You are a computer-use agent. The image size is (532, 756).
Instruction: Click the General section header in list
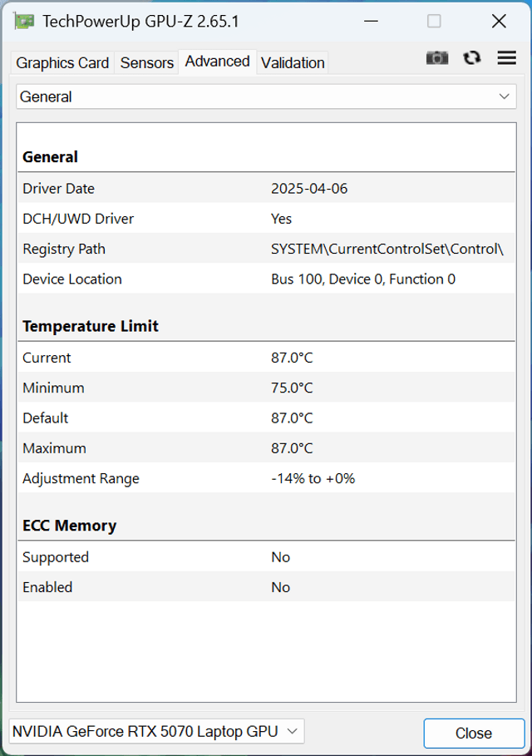50,157
